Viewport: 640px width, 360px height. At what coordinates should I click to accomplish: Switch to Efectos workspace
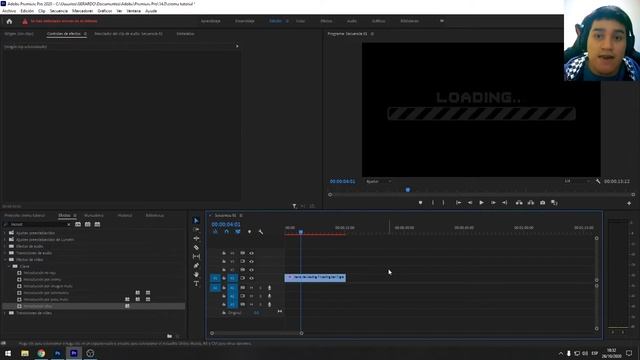pyautogui.click(x=326, y=21)
